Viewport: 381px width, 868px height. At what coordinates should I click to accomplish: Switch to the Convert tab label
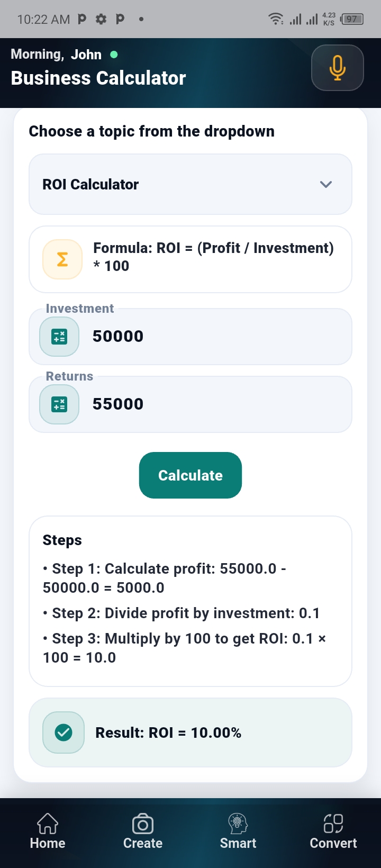coord(333,843)
